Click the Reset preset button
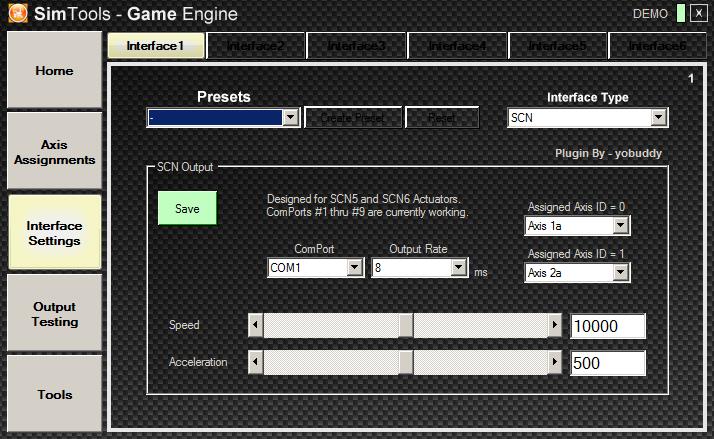The width and height of the screenshot is (714, 439). click(442, 117)
